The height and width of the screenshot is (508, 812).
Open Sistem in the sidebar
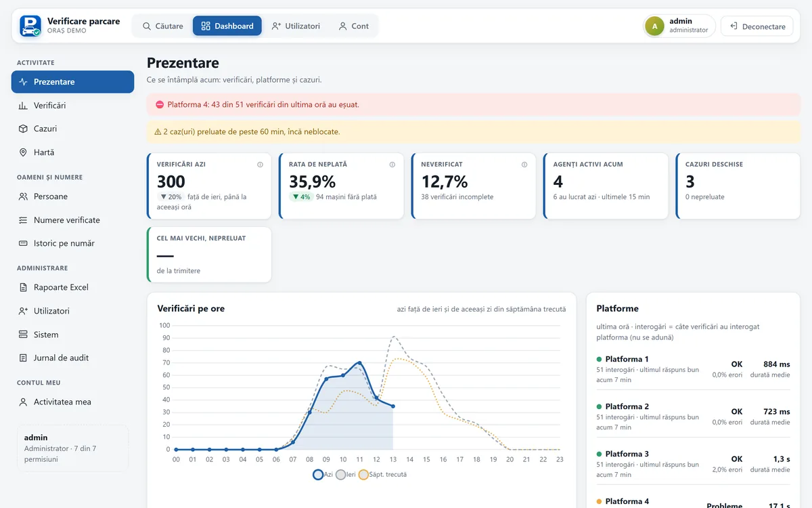tap(72, 335)
